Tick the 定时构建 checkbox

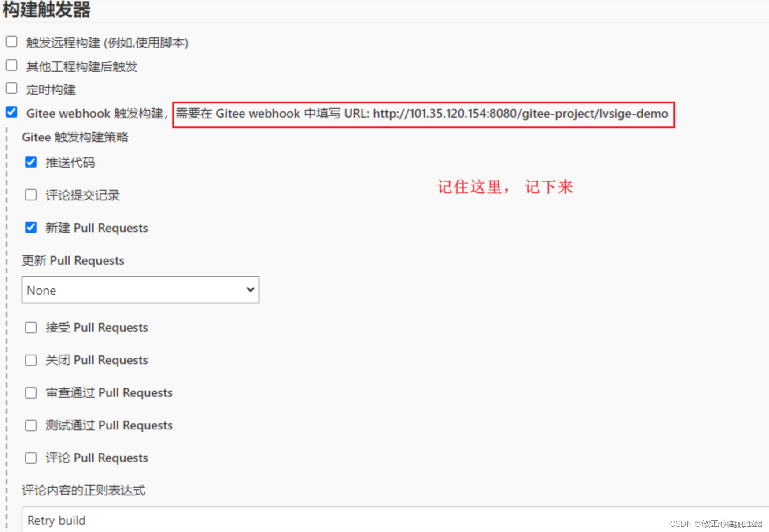(11, 89)
